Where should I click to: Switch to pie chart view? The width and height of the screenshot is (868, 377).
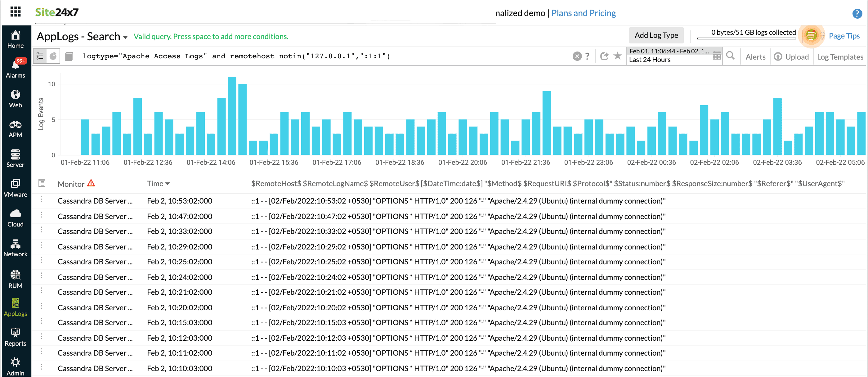click(x=53, y=56)
